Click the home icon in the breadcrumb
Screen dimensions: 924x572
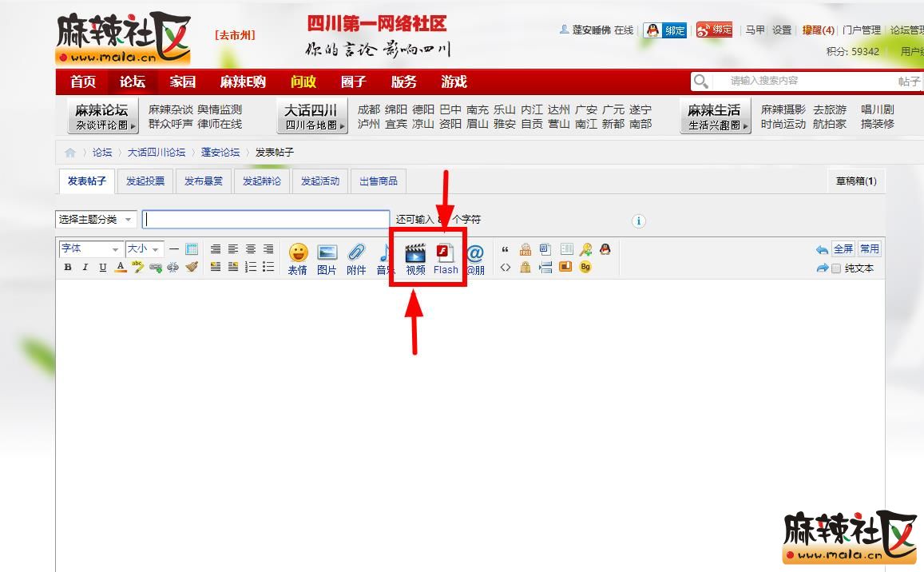[70, 153]
